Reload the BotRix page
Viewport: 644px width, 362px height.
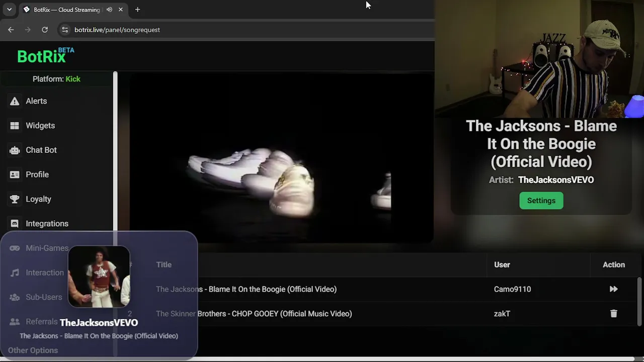coord(45,30)
